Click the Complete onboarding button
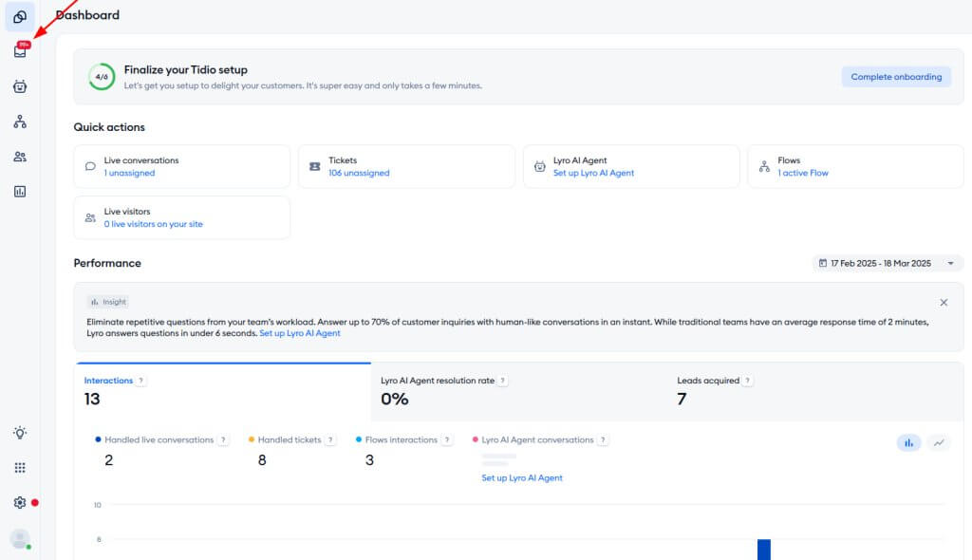This screenshot has width=972, height=560. pos(896,77)
